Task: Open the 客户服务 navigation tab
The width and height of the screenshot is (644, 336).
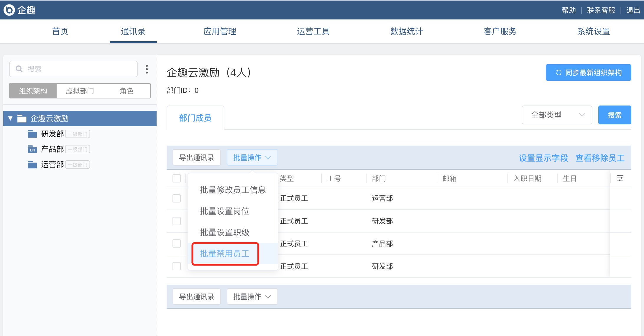Action: click(500, 31)
